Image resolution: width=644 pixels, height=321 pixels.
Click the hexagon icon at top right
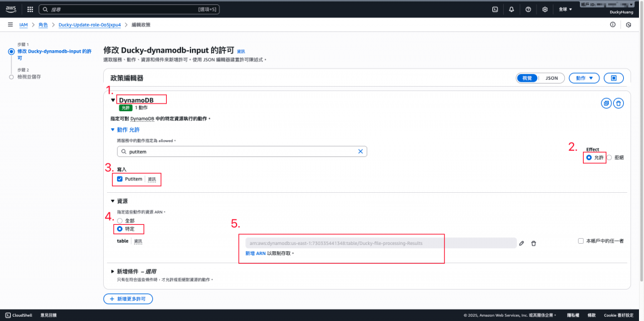pyautogui.click(x=628, y=24)
